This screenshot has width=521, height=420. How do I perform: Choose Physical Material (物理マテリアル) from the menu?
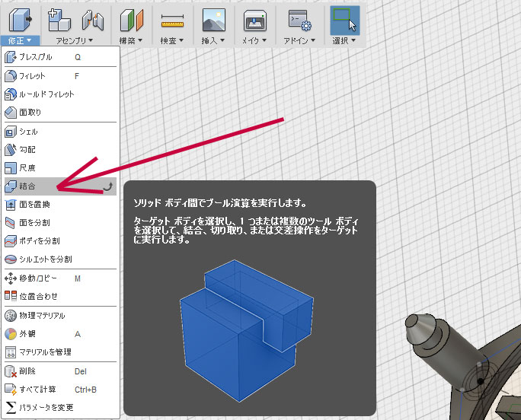[x=42, y=315]
